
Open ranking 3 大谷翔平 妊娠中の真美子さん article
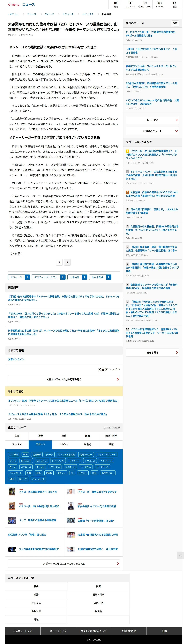tap(152, 194)
